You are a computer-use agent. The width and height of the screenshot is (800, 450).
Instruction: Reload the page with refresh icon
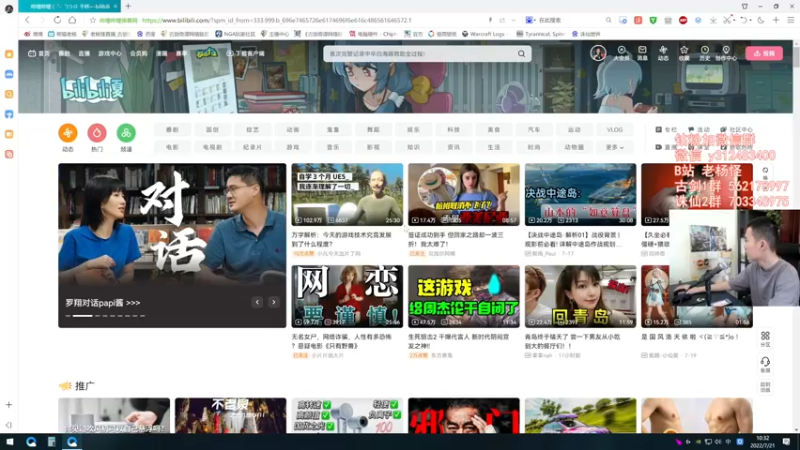pos(57,20)
